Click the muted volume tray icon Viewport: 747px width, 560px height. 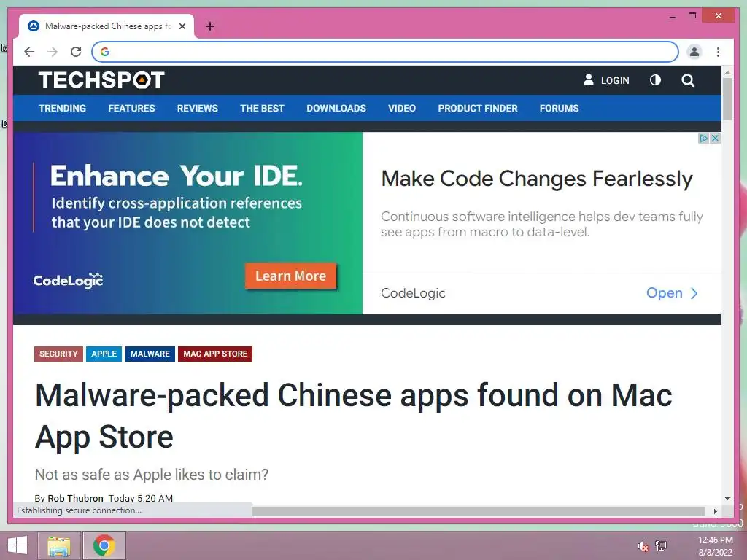click(x=643, y=546)
